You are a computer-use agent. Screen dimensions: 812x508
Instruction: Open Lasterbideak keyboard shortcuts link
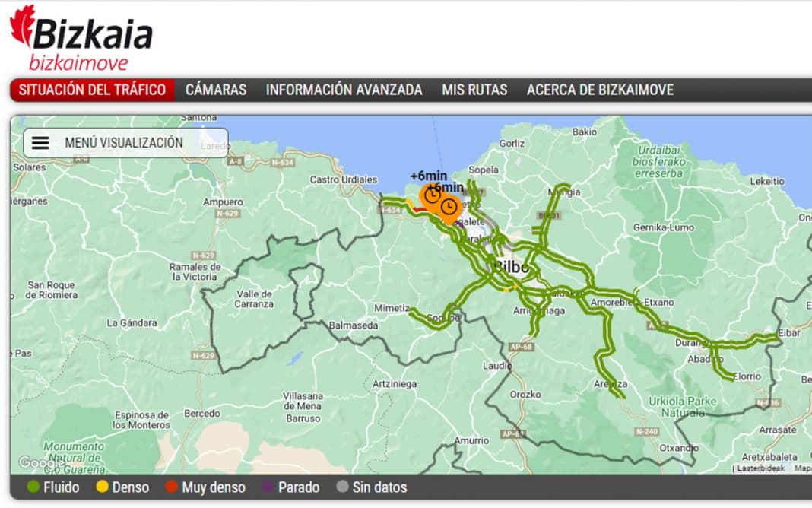coord(761,468)
